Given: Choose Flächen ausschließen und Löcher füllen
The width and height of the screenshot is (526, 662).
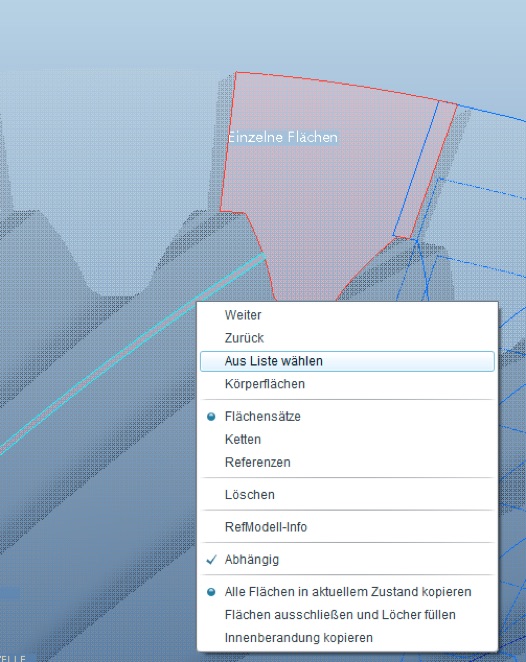Looking at the screenshot, I should (x=347, y=615).
